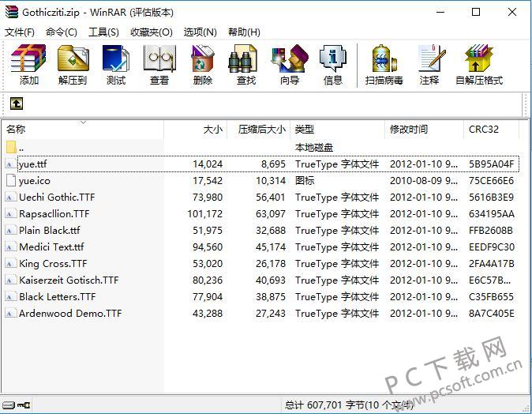Click the Add (添加) toolbar icon
The width and height of the screenshot is (532, 414).
click(x=28, y=58)
